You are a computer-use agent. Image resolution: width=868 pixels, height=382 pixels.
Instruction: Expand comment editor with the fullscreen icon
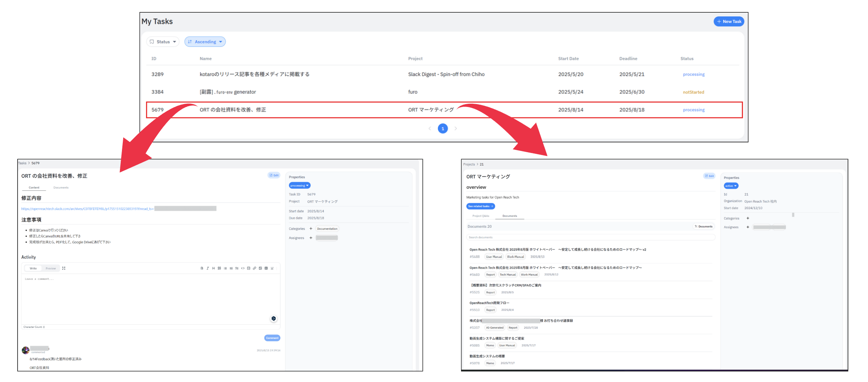click(x=64, y=268)
